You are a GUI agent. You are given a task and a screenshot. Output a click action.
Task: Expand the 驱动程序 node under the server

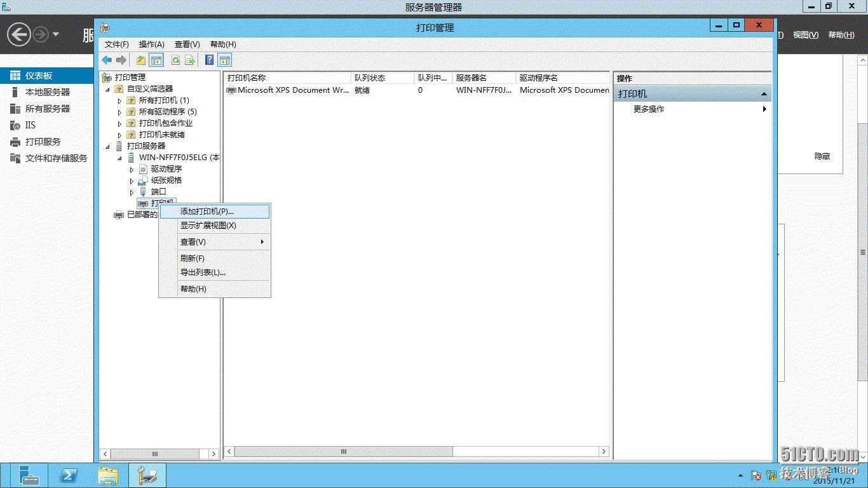[131, 169]
